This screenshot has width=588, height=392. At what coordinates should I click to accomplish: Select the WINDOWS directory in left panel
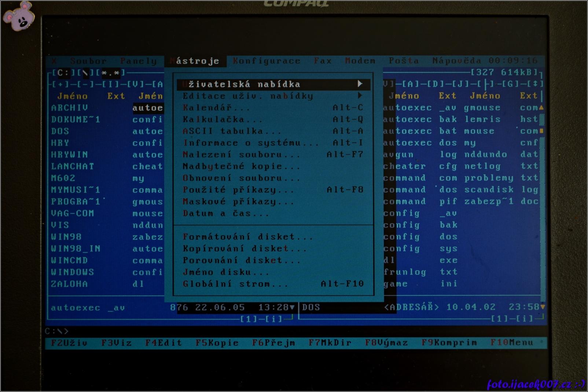click(x=73, y=272)
